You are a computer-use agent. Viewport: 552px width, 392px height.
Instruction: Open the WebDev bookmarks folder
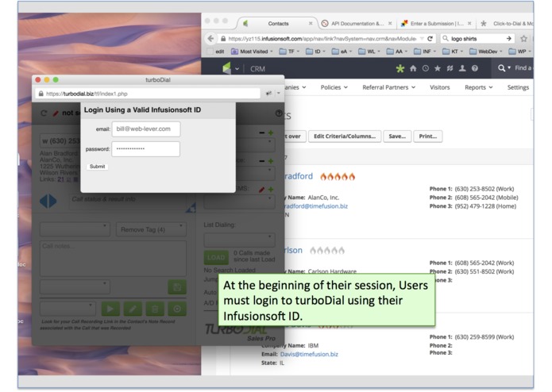click(x=485, y=52)
